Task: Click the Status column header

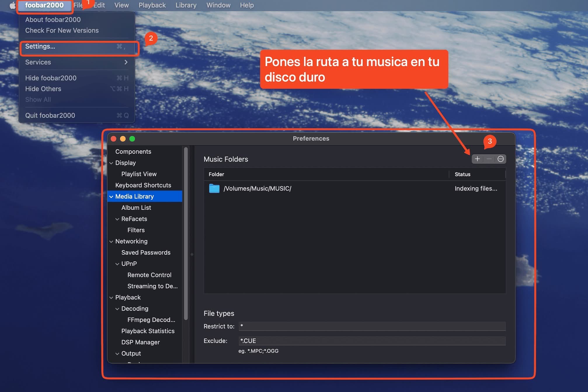Action: (477, 174)
